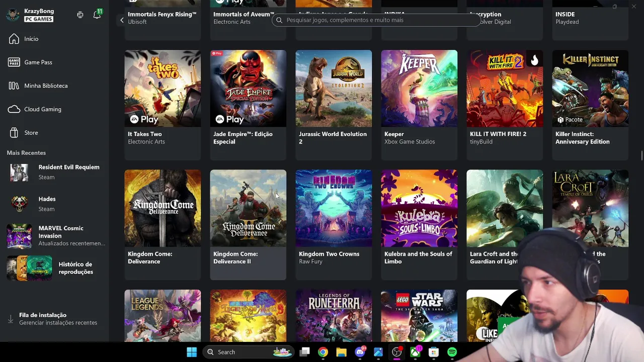Viewport: 644px width, 362px height.
Task: Open Kingdom Two Crowns cover
Action: pos(334,208)
